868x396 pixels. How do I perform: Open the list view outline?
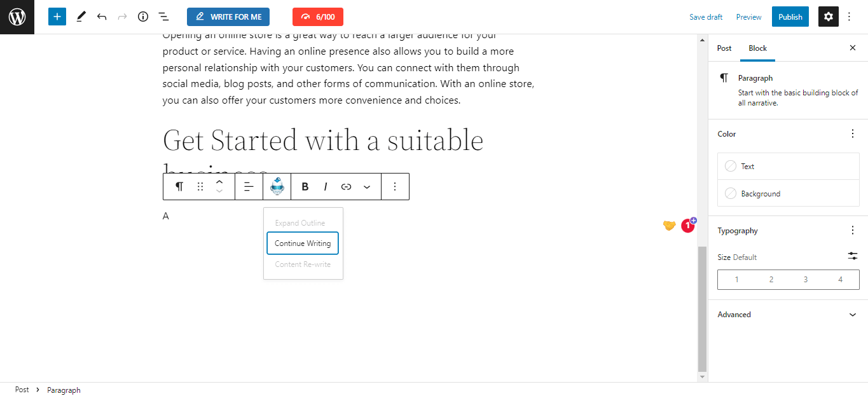pyautogui.click(x=163, y=17)
